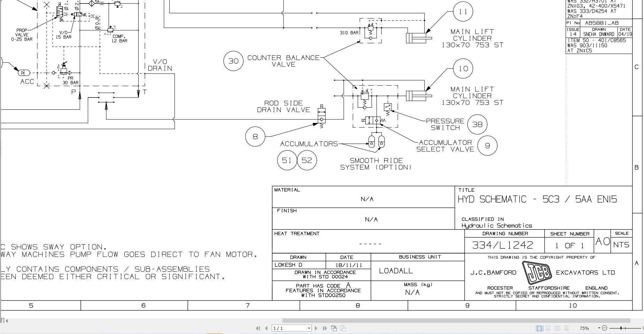
Task: Jump to the last page
Action: point(325,328)
